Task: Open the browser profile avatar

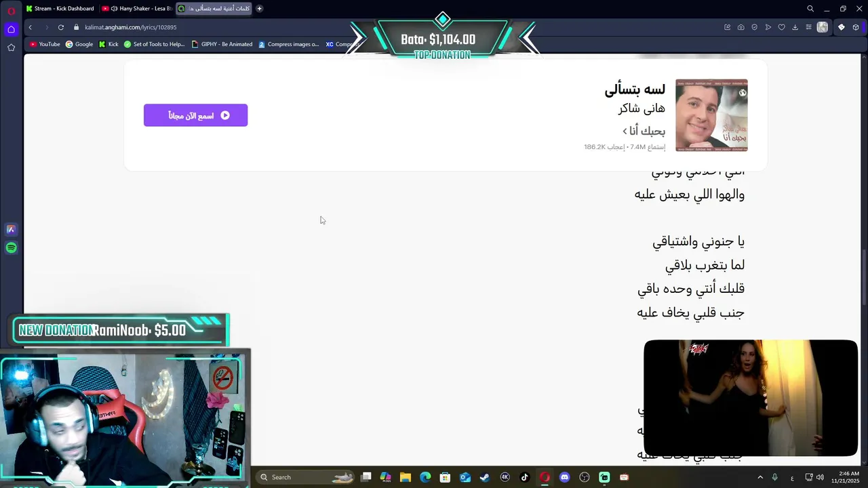Action: [x=823, y=27]
